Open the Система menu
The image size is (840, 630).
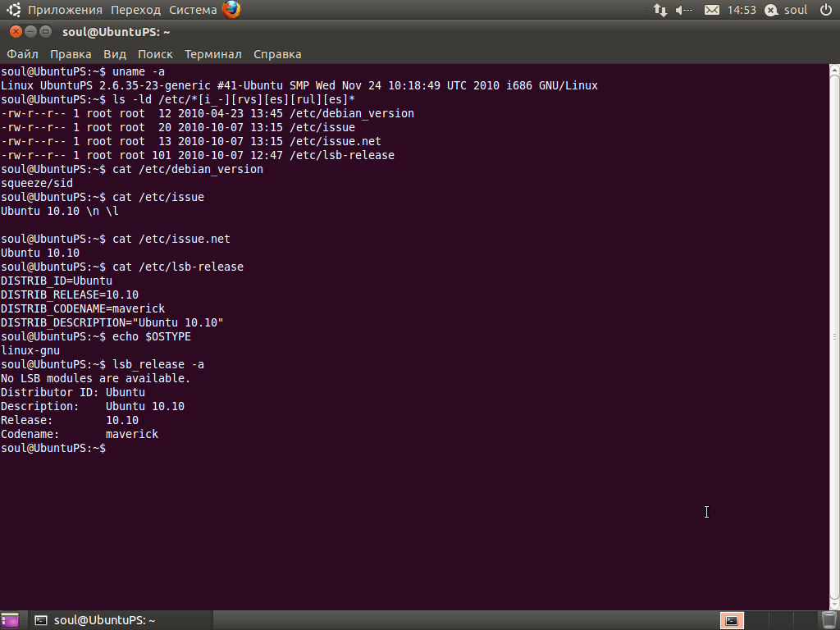pyautogui.click(x=193, y=10)
